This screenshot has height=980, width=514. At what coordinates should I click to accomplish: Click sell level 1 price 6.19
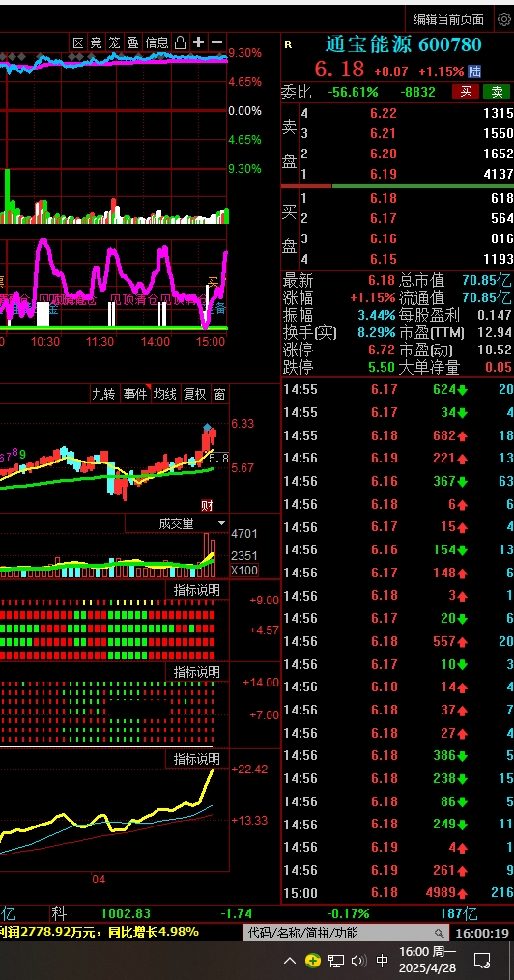tap(384, 174)
